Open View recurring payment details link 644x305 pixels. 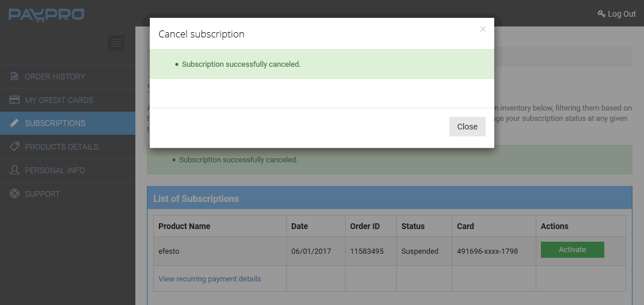pyautogui.click(x=210, y=279)
